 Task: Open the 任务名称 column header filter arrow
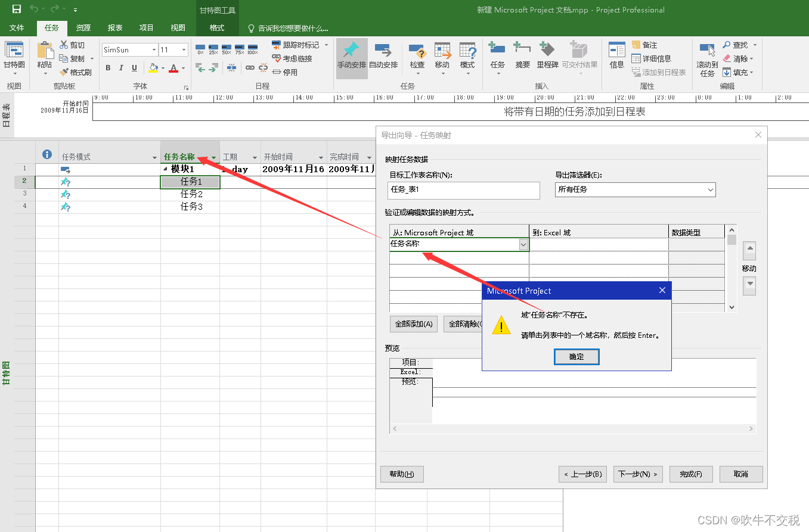click(213, 157)
